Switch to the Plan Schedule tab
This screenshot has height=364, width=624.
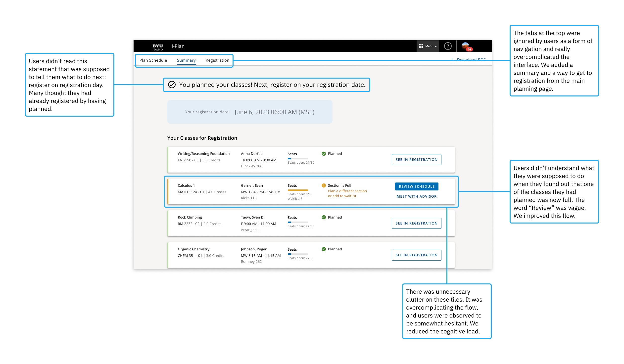tap(153, 60)
